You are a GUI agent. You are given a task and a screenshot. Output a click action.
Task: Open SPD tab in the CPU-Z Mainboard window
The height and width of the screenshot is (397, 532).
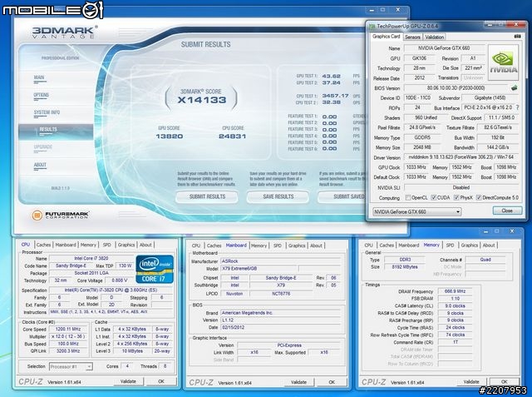click(277, 246)
